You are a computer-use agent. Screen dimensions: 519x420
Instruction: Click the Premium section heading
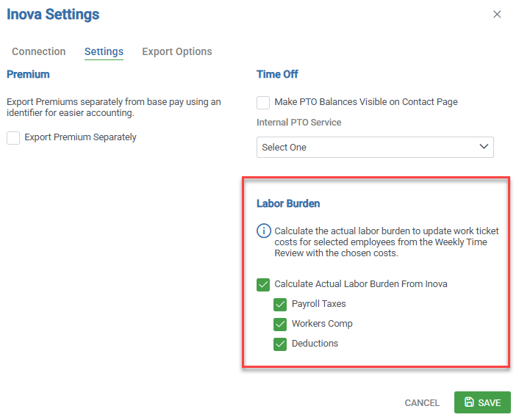coord(28,74)
